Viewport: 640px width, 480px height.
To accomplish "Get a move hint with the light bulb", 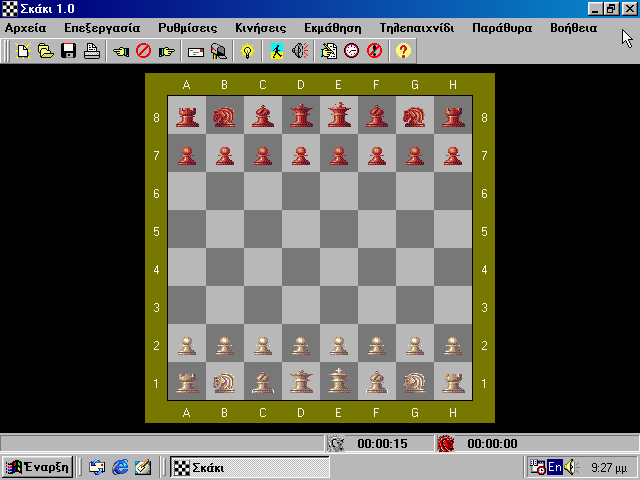I will coord(247,51).
